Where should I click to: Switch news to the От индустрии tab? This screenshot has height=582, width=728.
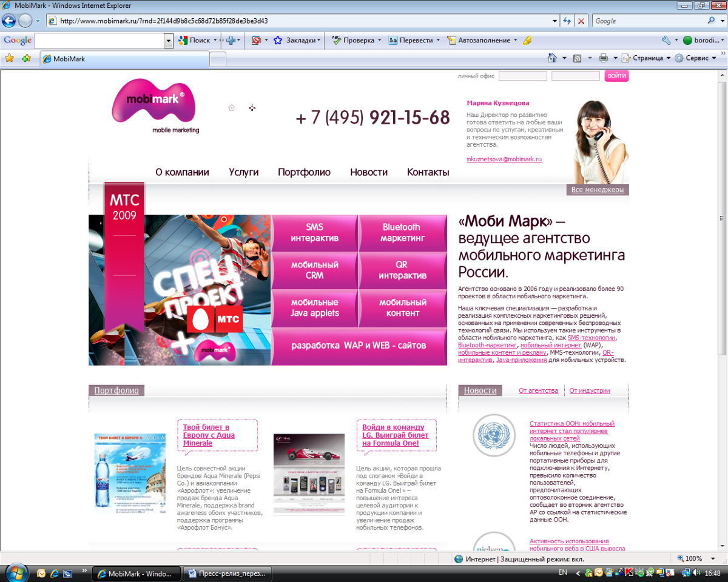(x=590, y=391)
